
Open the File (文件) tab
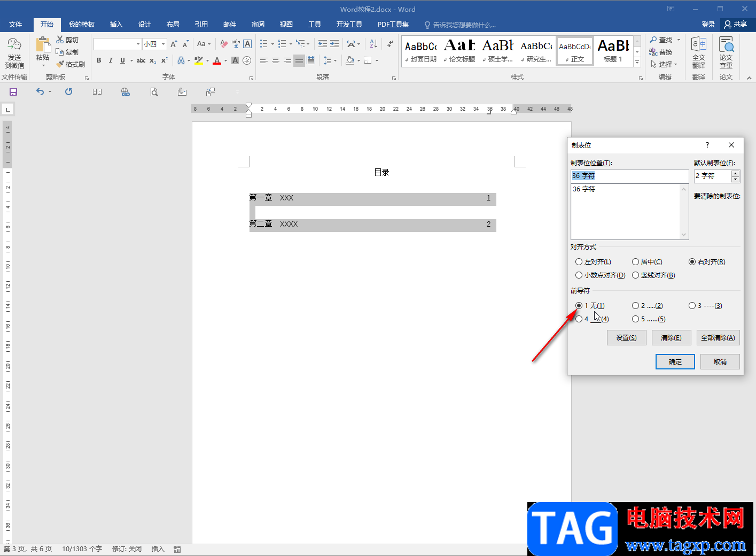click(x=15, y=25)
